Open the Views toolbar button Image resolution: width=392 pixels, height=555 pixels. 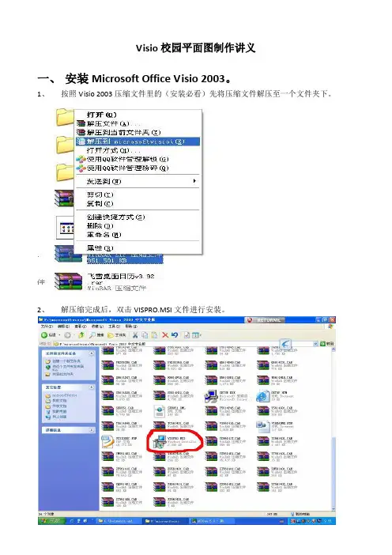click(196, 335)
